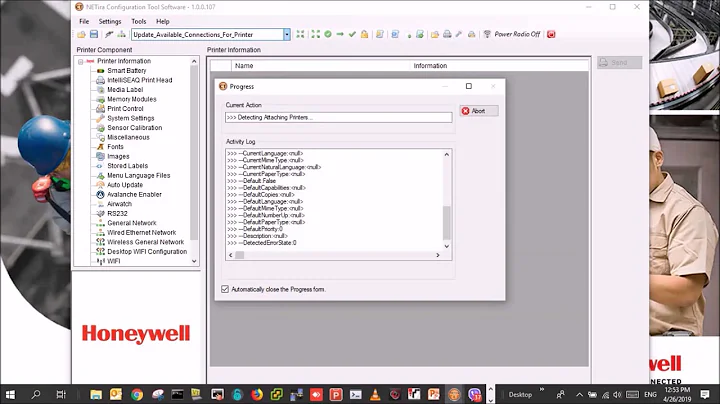
Task: Open the Settings menu
Action: (110, 22)
